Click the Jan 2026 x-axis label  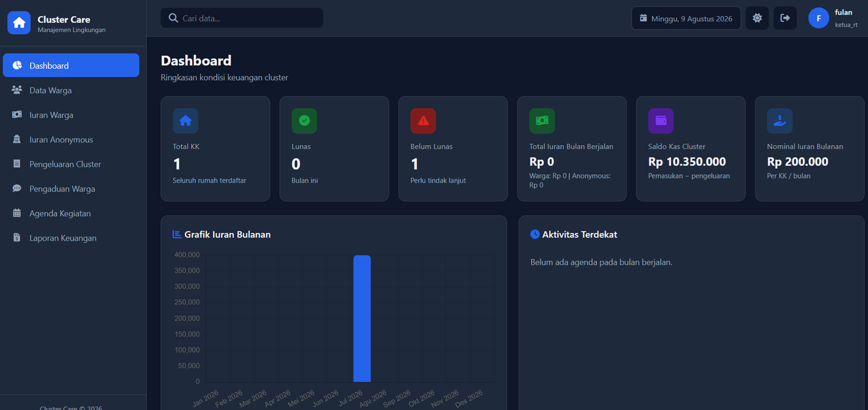tap(205, 399)
